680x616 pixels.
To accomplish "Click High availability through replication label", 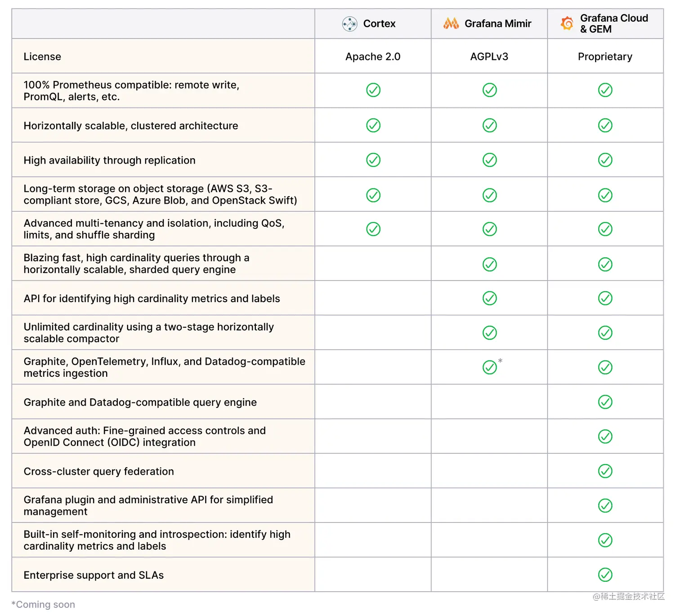I will pos(109,161).
